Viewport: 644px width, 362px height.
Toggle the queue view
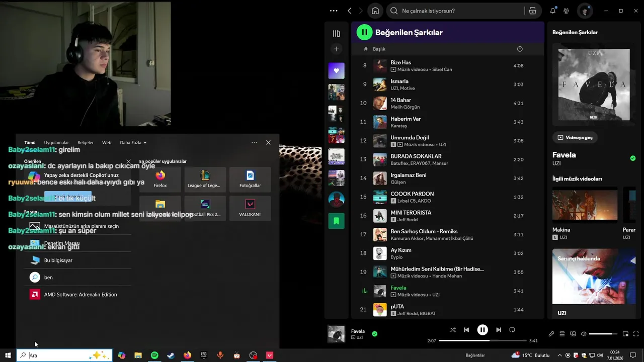[x=562, y=334]
